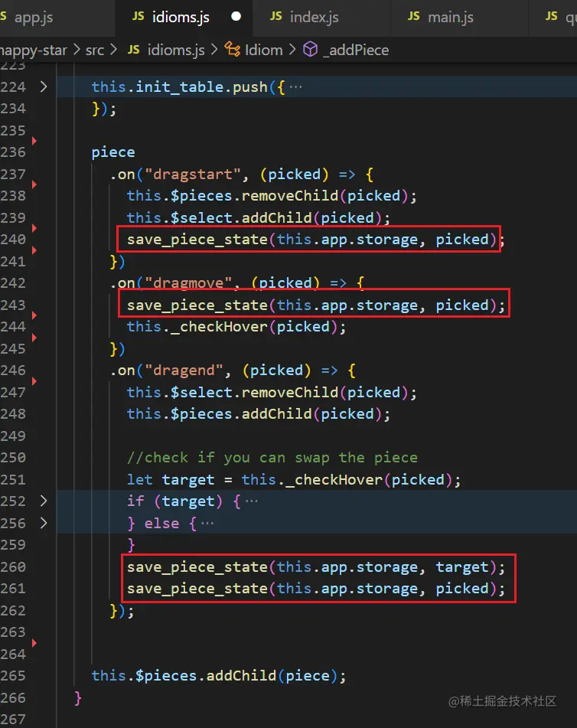Click init_table on line 224

tap(179, 87)
